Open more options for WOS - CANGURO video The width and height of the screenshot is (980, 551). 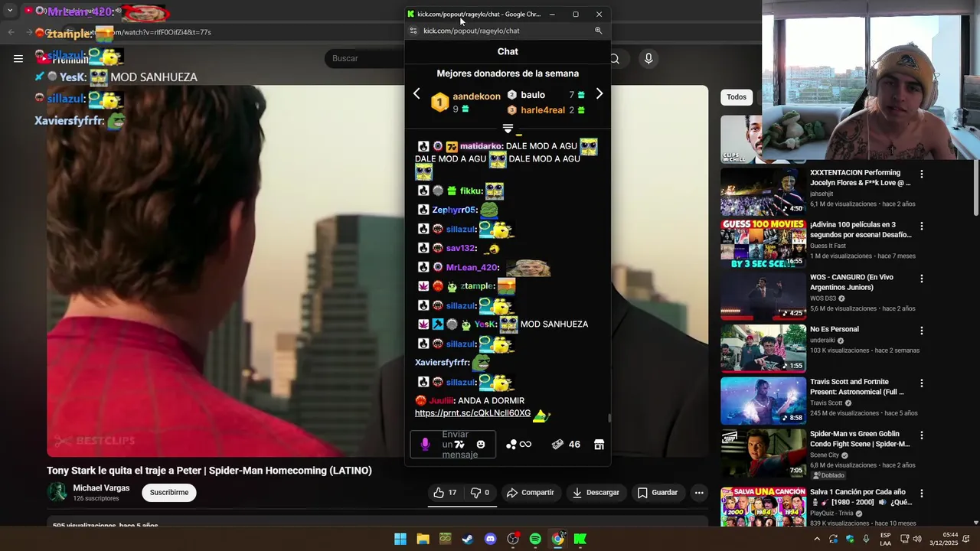[x=922, y=278]
